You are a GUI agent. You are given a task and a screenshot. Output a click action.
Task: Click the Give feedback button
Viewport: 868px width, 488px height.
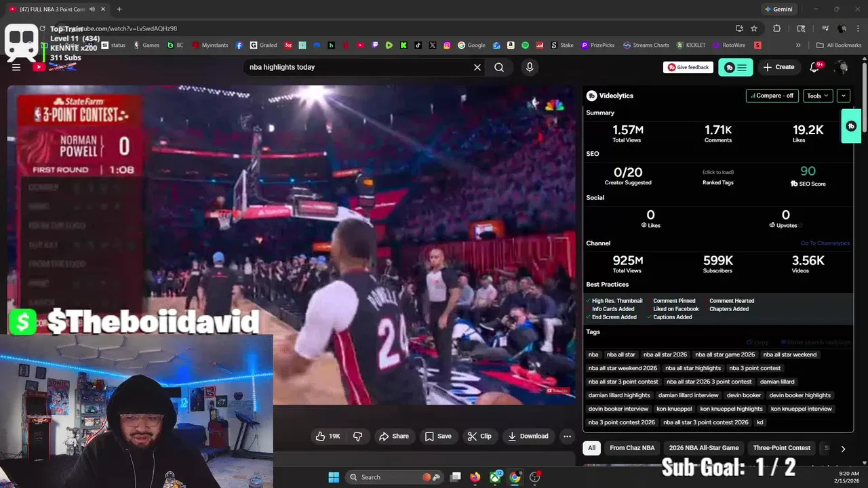[x=688, y=67]
